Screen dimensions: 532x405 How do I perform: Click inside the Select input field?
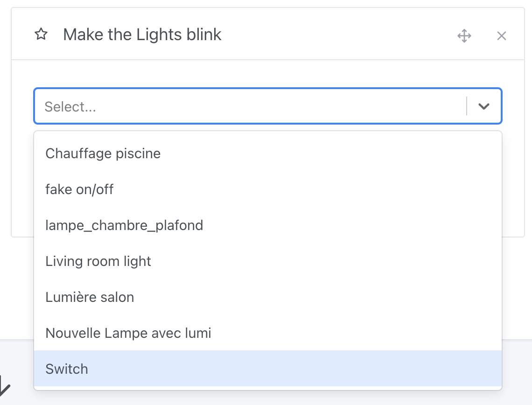(187, 106)
